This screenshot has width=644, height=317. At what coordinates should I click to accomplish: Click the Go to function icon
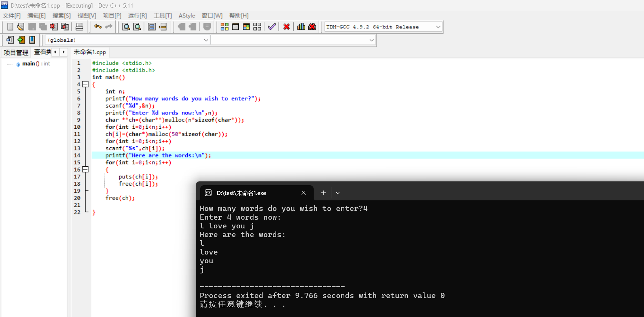point(152,27)
